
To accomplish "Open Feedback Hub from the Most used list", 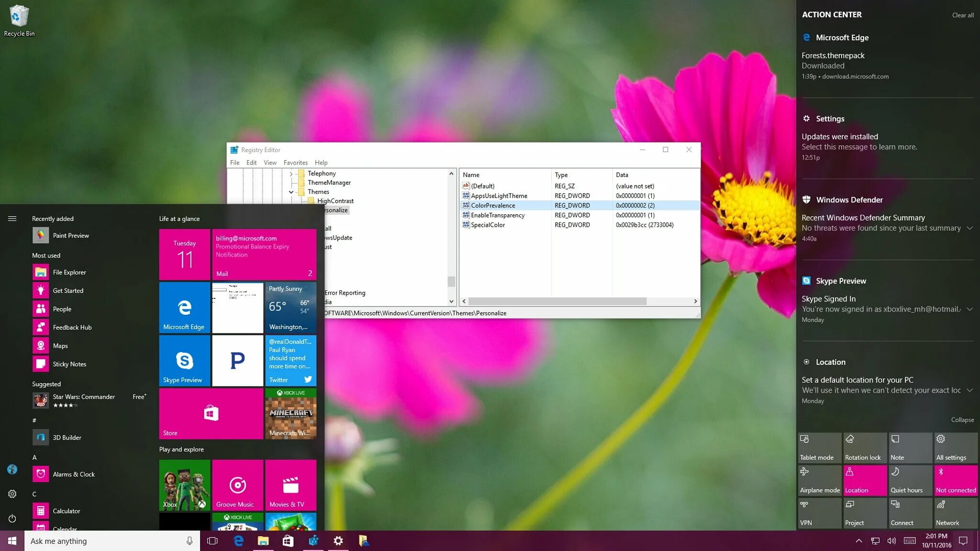I will coord(72,327).
